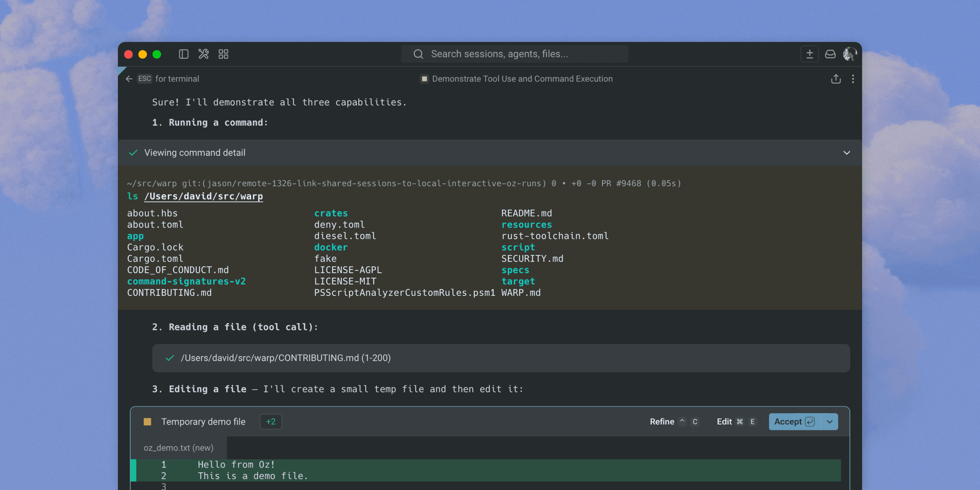Open the three-dot overflow menu
The height and width of the screenshot is (490, 980).
(853, 79)
